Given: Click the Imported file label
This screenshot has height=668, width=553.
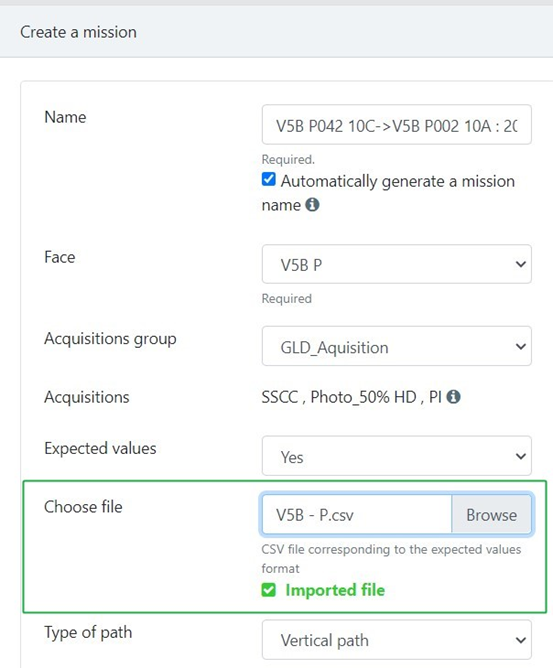Looking at the screenshot, I should pos(335,590).
